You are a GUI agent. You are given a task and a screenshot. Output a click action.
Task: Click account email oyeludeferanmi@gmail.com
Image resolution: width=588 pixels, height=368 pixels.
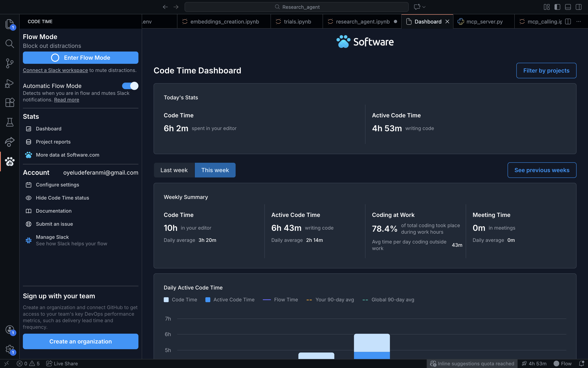click(101, 173)
